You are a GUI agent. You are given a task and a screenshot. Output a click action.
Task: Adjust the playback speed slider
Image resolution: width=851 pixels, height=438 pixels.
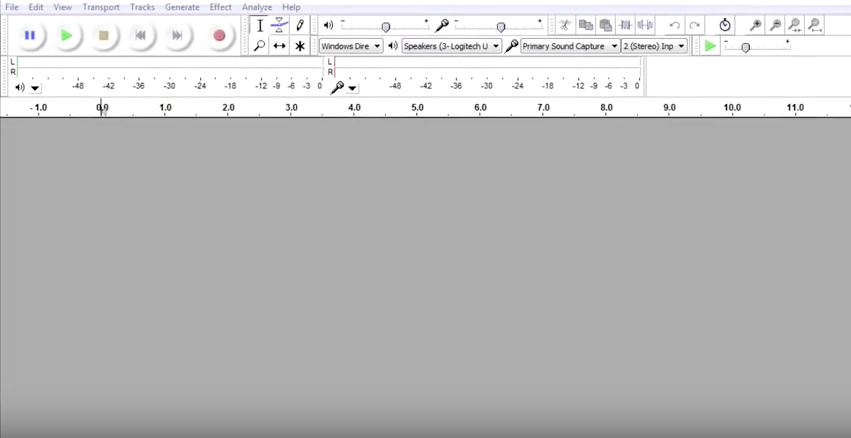click(x=746, y=48)
